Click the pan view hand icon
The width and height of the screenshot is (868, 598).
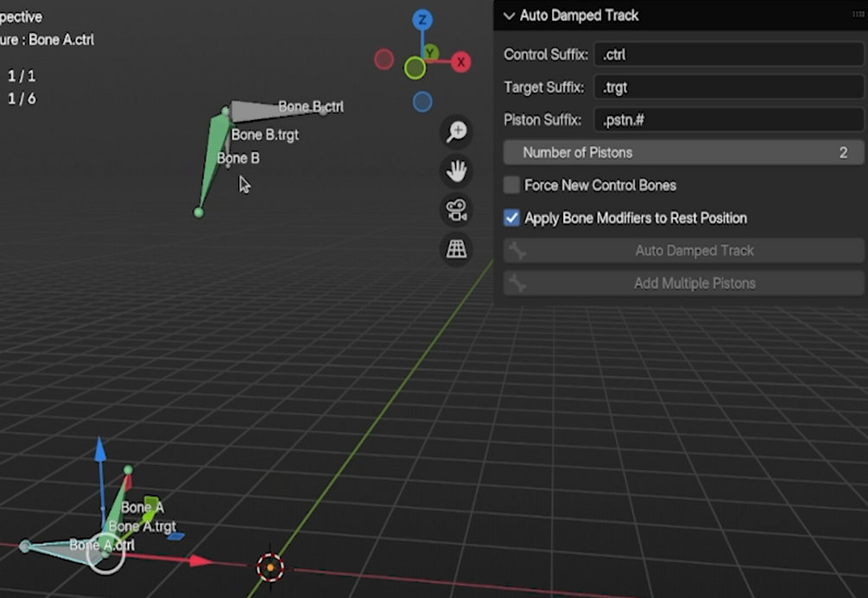click(x=457, y=171)
